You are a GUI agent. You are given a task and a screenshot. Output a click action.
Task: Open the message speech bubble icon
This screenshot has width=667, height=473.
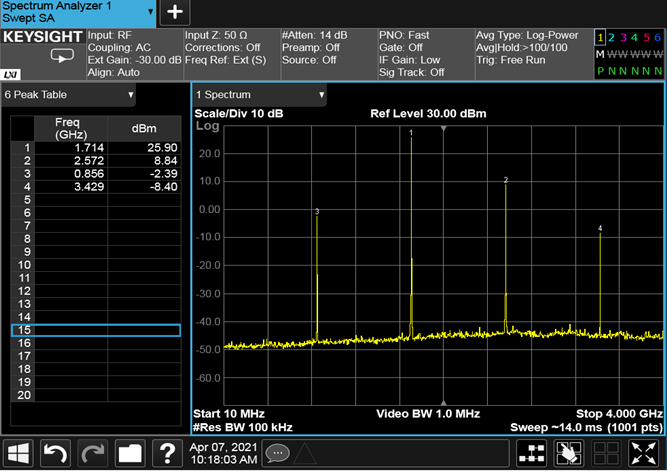click(277, 453)
